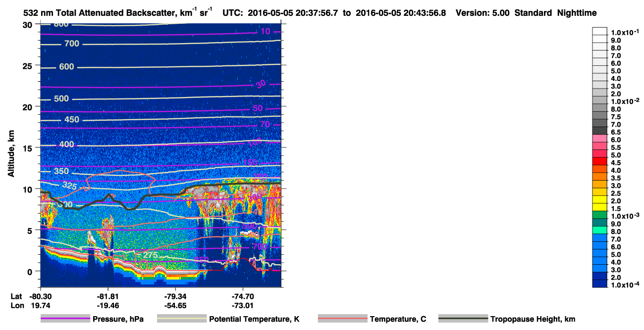Select the 'Pressure, hPa' legend label
The height and width of the screenshot is (330, 644).
118,319
